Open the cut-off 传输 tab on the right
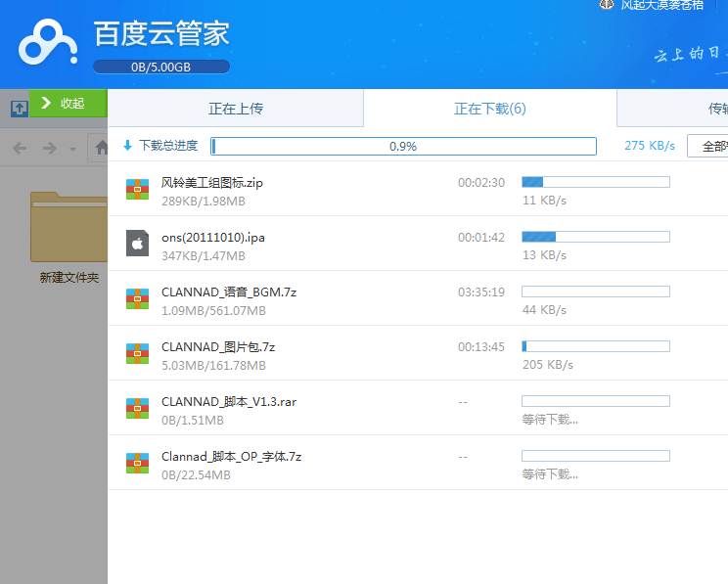This screenshot has height=584, width=728. pos(673,109)
